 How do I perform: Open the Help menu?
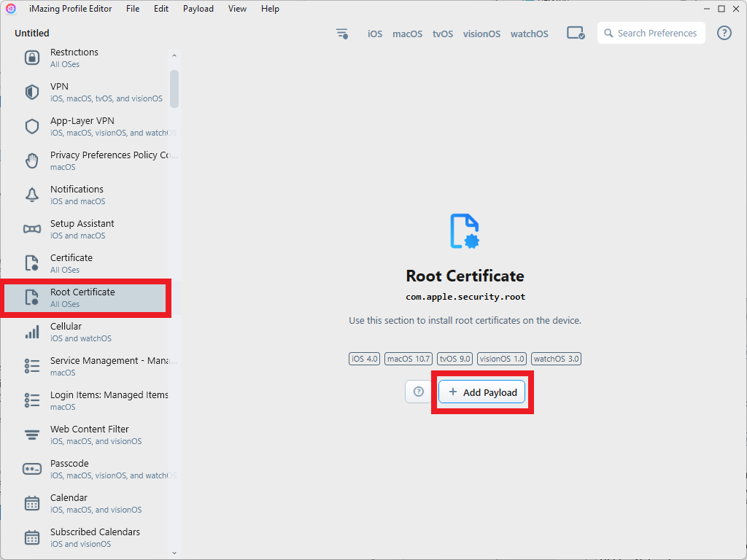coord(270,9)
